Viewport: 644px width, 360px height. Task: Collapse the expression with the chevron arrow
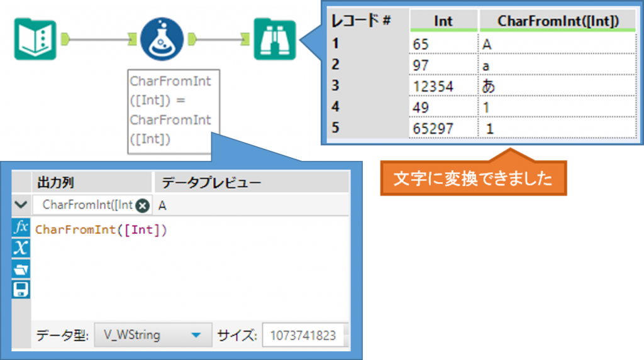[21, 205]
